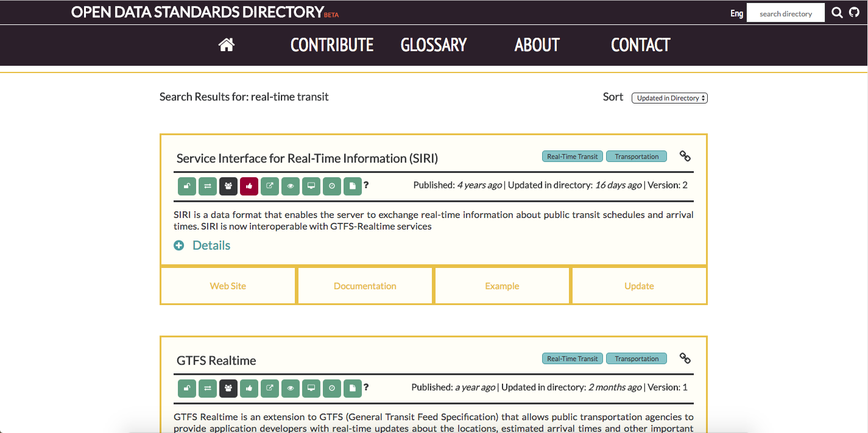Click the monitor icon in the SIRI card

(311, 186)
